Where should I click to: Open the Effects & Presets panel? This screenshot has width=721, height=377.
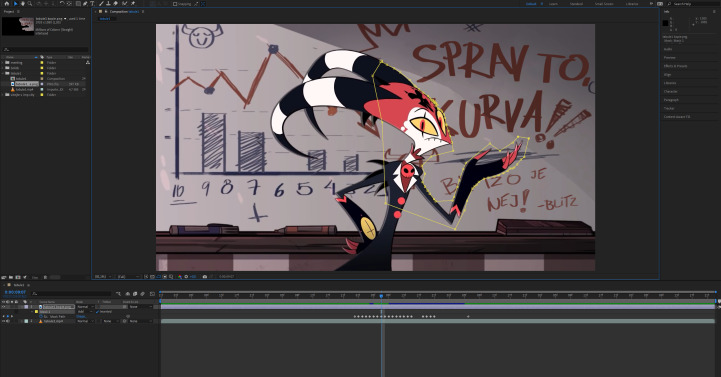675,66
